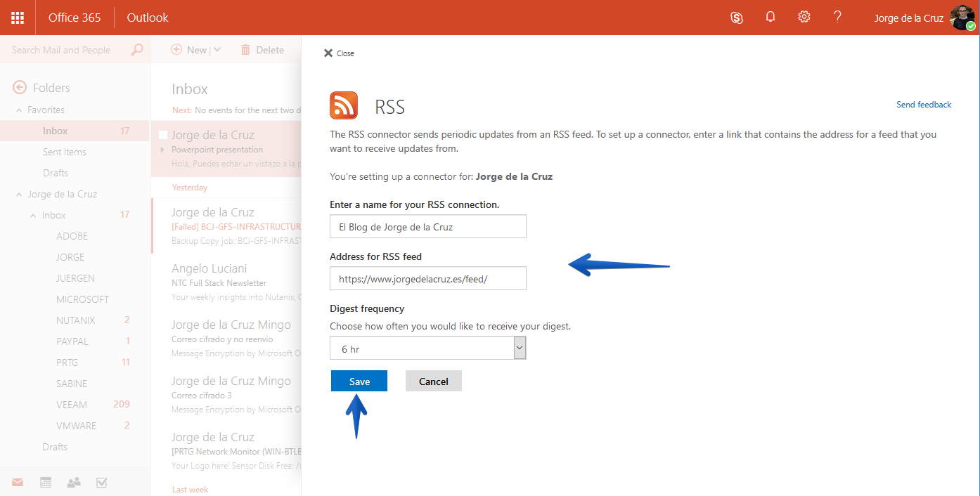Open the JUERGEN folder
This screenshot has height=496, width=980.
click(75, 278)
